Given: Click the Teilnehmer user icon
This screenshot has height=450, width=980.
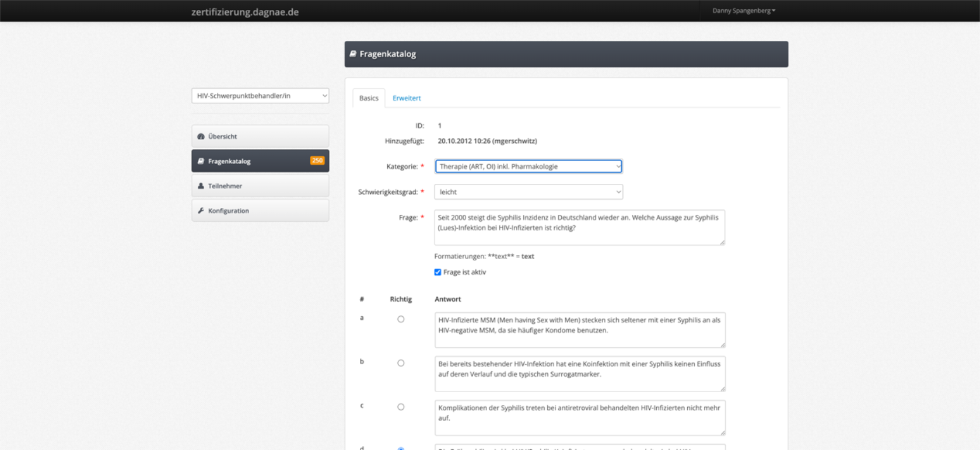Looking at the screenshot, I should (x=201, y=186).
